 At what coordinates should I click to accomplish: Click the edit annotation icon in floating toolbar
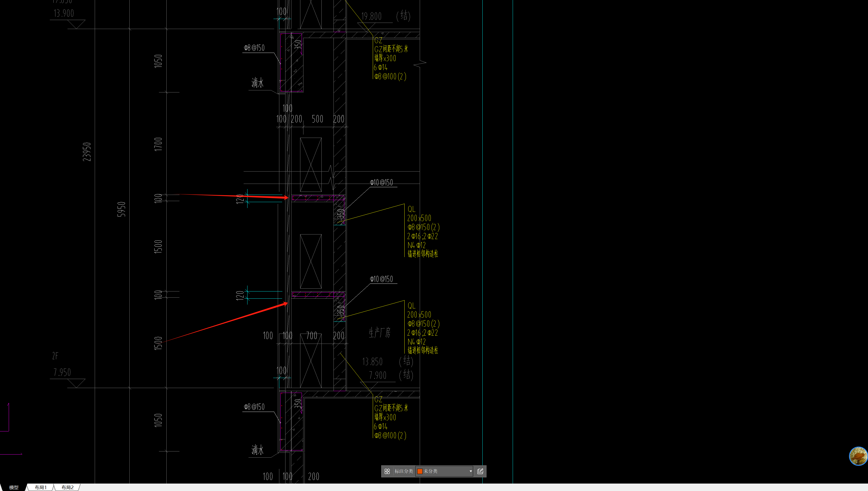coord(480,471)
